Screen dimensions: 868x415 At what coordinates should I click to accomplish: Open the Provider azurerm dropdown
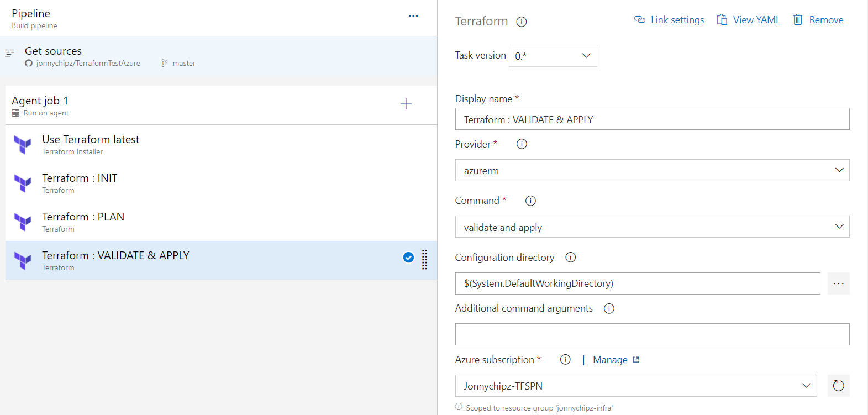tap(652, 171)
